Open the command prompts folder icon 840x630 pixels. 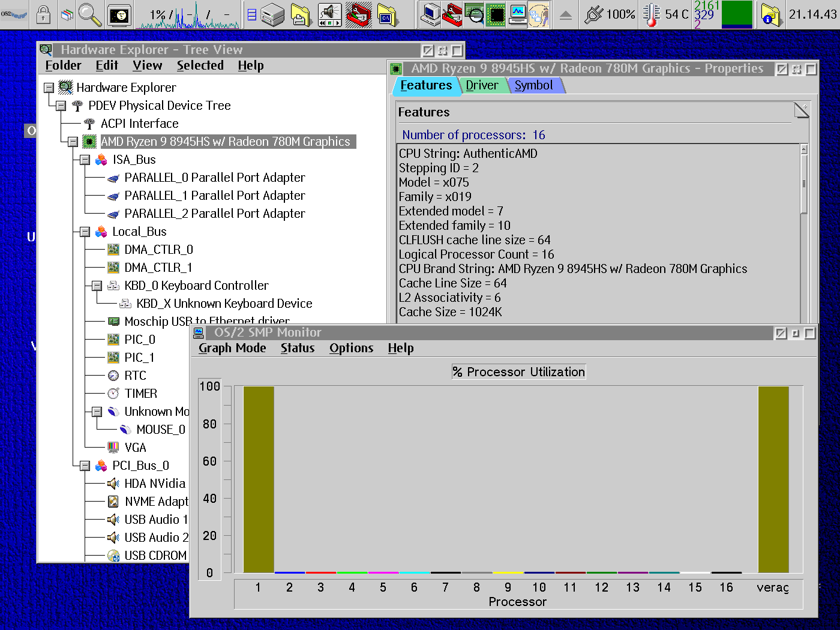(x=388, y=15)
